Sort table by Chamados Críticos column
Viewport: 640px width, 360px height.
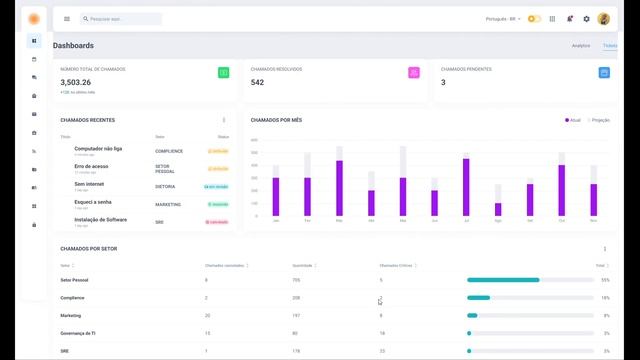398,266
